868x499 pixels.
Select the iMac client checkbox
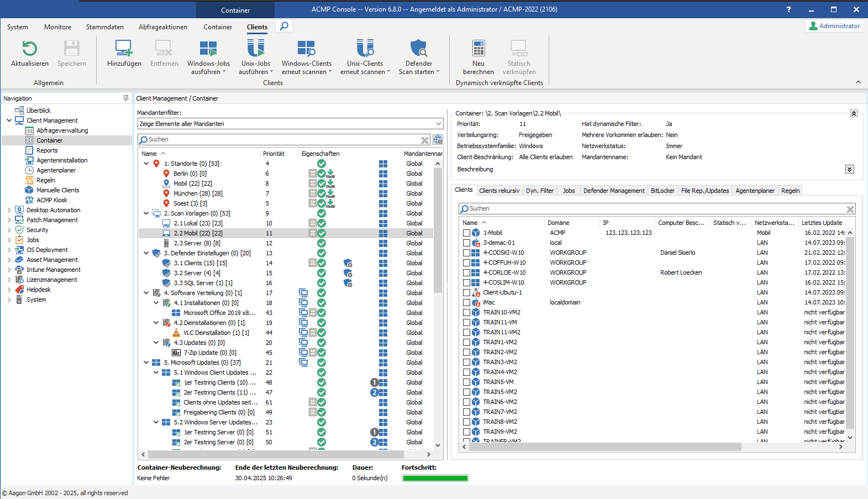467,303
